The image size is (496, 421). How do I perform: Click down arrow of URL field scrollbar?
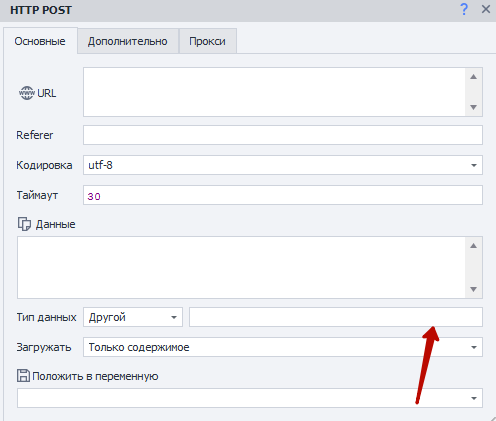pos(473,107)
